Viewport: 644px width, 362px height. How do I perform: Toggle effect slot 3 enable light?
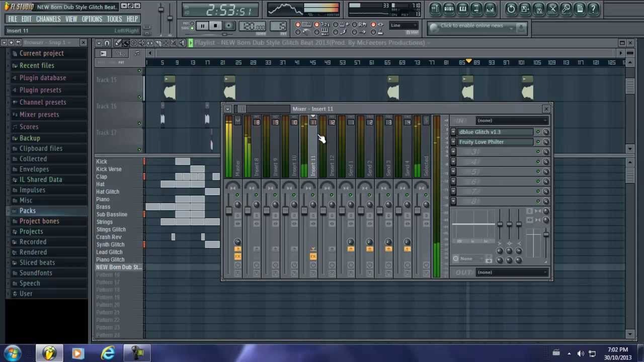click(538, 152)
